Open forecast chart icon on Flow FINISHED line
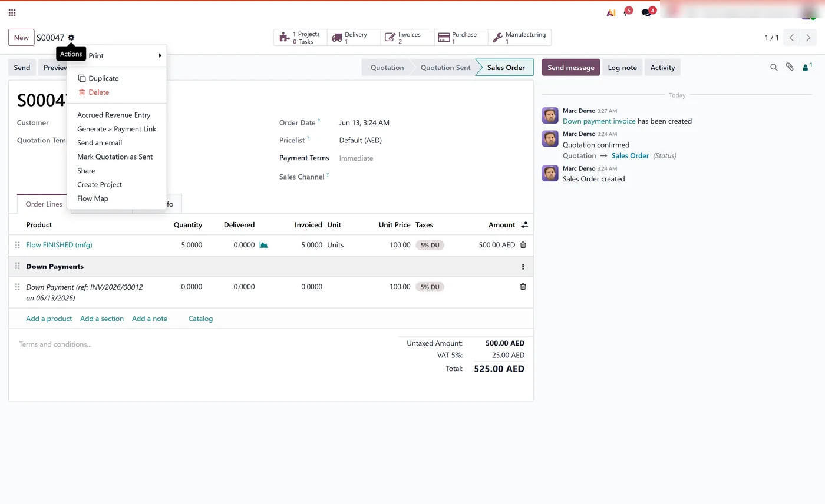Image resolution: width=825 pixels, height=504 pixels. pyautogui.click(x=263, y=245)
